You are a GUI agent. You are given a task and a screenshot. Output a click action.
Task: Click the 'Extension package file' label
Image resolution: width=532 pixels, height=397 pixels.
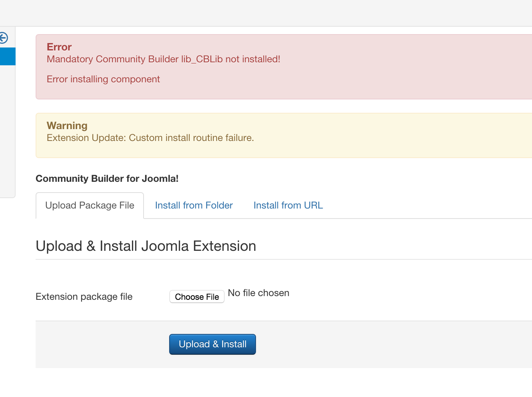pos(84,297)
